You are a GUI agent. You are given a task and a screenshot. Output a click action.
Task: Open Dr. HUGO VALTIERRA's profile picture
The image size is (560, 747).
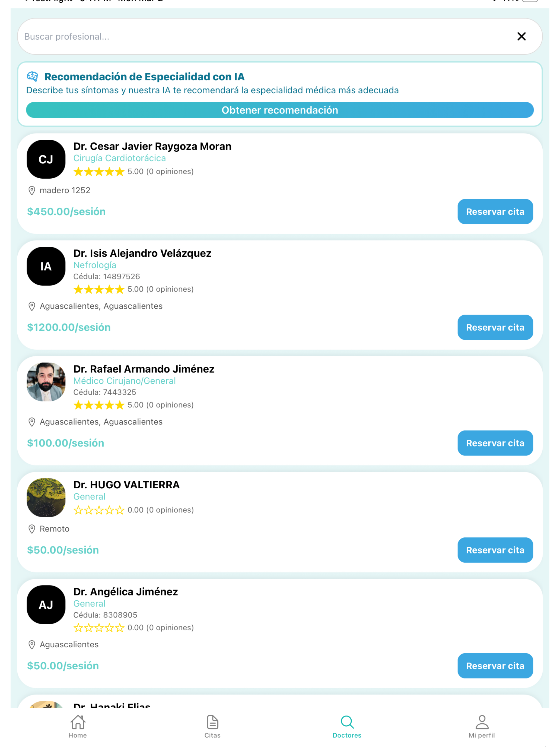[x=46, y=498]
